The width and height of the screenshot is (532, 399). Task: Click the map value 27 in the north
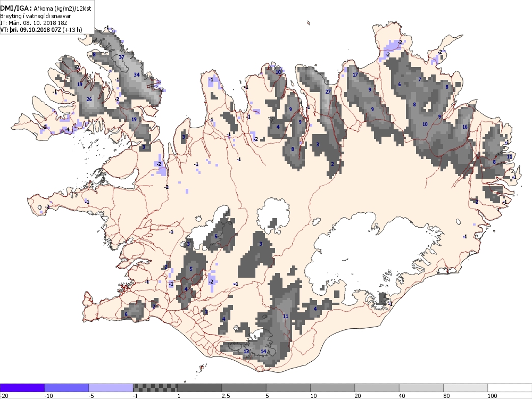pyautogui.click(x=328, y=92)
